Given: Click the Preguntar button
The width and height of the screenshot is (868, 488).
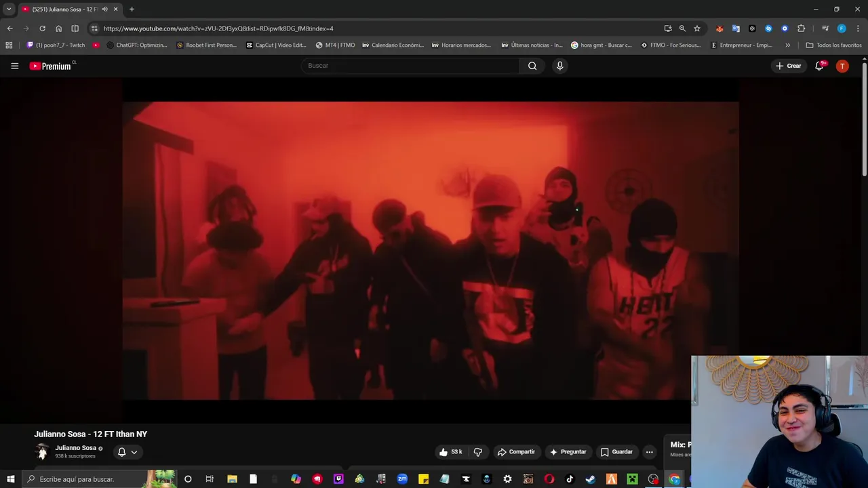Looking at the screenshot, I should click(x=568, y=452).
